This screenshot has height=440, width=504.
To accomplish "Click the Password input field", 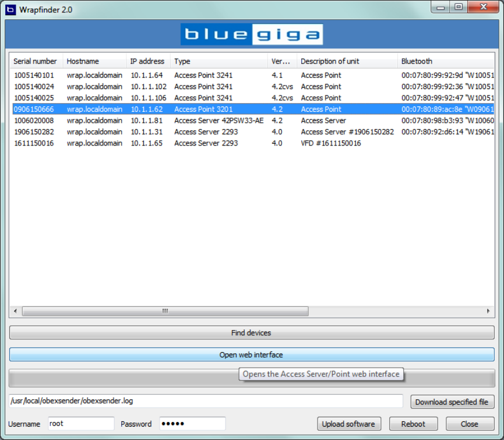I will (x=192, y=424).
